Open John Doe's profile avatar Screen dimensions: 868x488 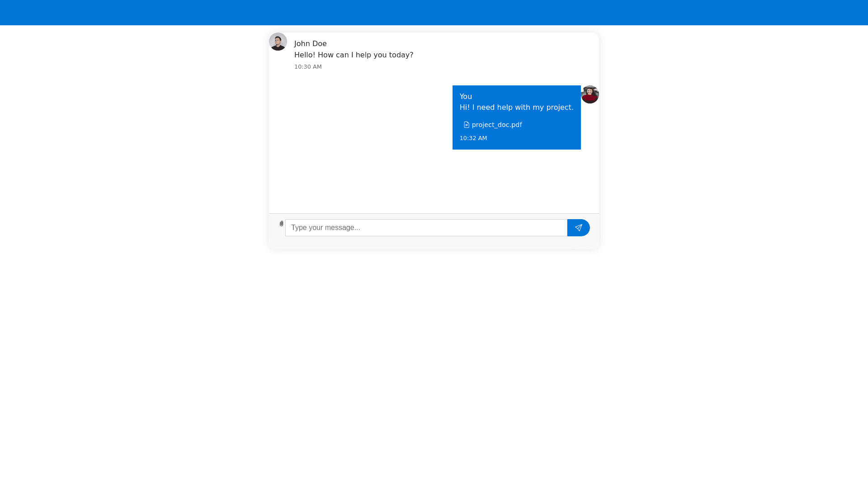coord(278,42)
